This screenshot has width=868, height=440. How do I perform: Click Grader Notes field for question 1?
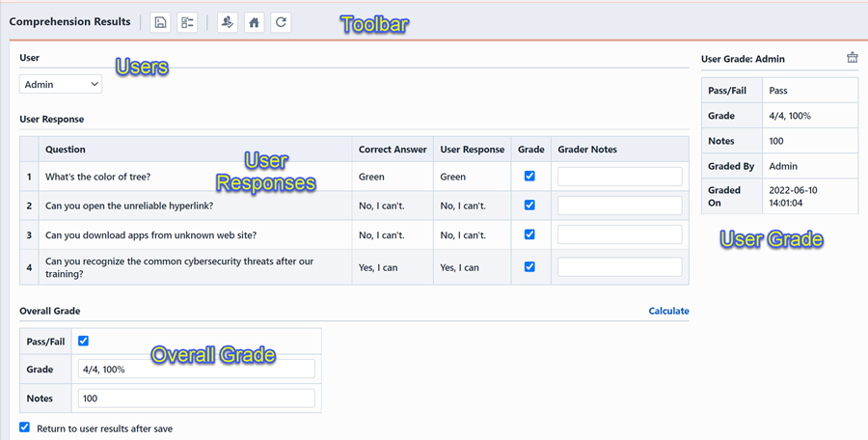[620, 177]
